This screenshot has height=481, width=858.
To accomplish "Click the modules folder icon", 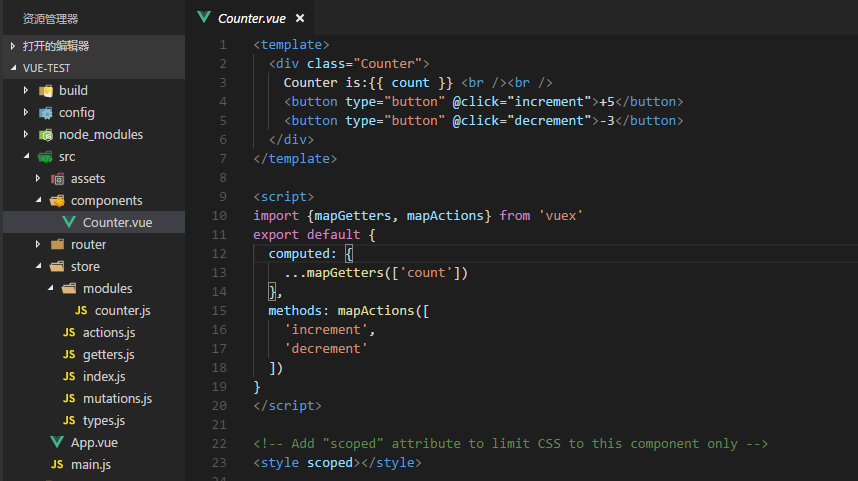I will [x=69, y=288].
